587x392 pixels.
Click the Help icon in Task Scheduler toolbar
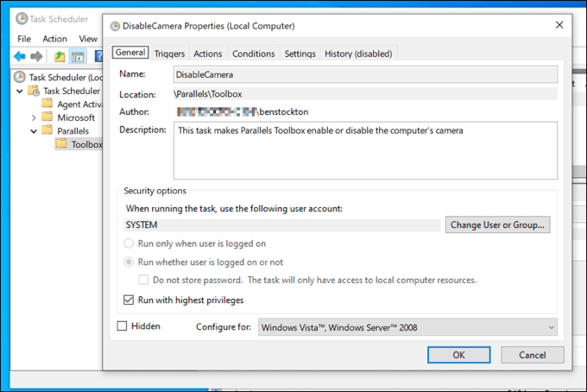click(x=98, y=56)
